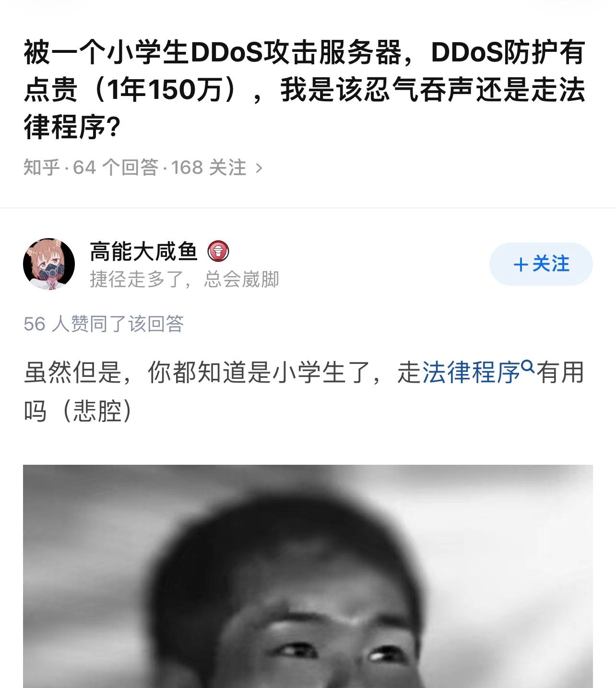Follow the author with the +关注 button
Image resolution: width=616 pixels, height=688 pixels.
click(x=541, y=264)
